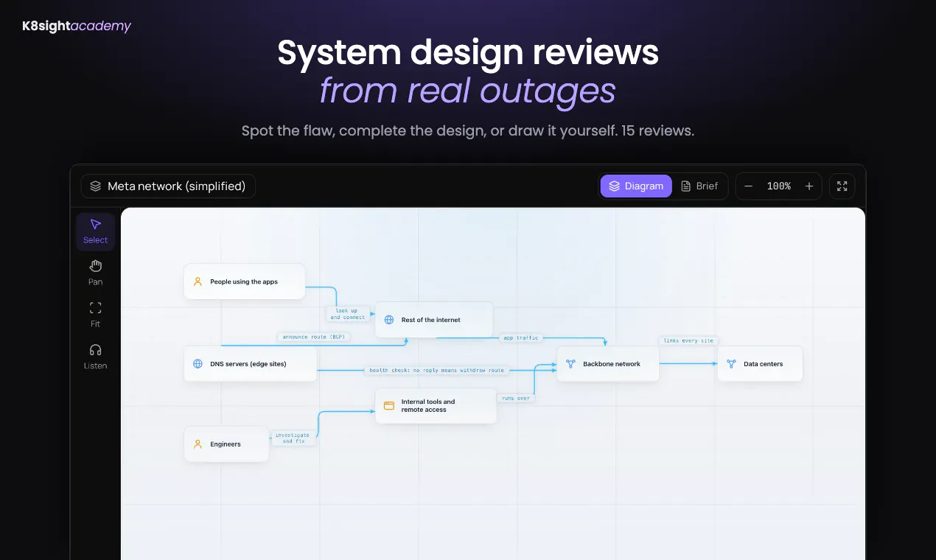
Task: Select the DNS servers (edge sites) node
Action: click(x=251, y=364)
